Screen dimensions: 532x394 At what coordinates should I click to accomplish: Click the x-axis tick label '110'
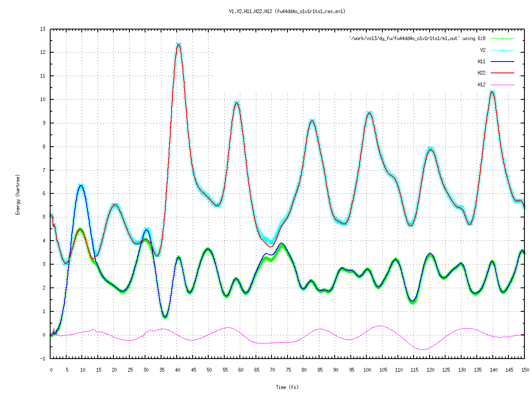tap(398, 370)
